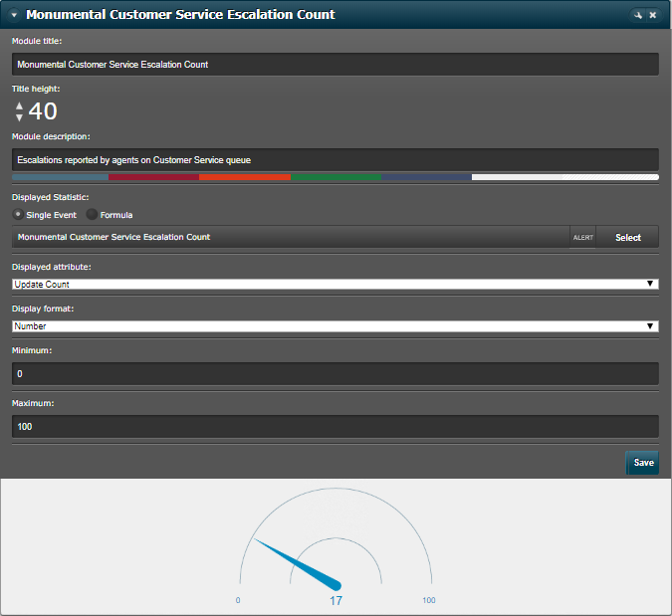Click the ALERT button
The height and width of the screenshot is (616, 672).
[x=582, y=237]
